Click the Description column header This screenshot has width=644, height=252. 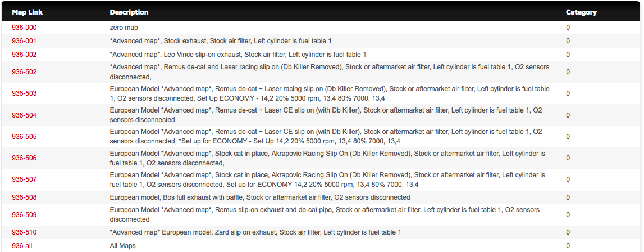129,12
